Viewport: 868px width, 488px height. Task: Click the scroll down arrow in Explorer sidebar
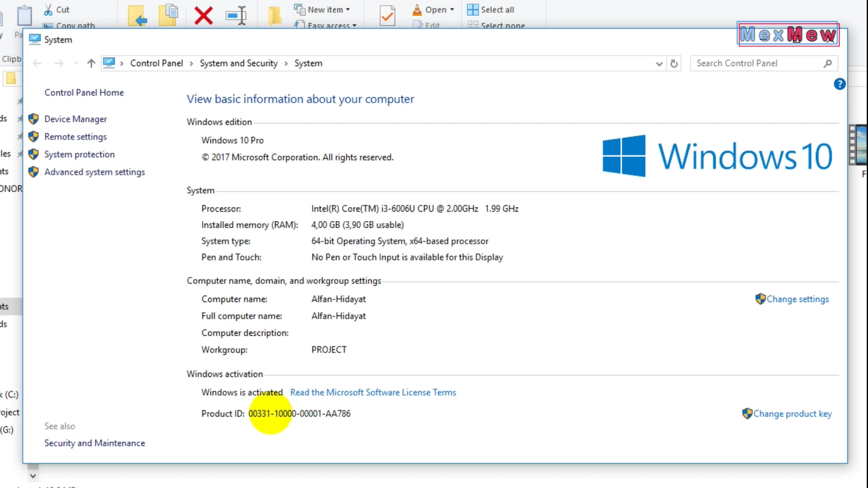pos(33,475)
